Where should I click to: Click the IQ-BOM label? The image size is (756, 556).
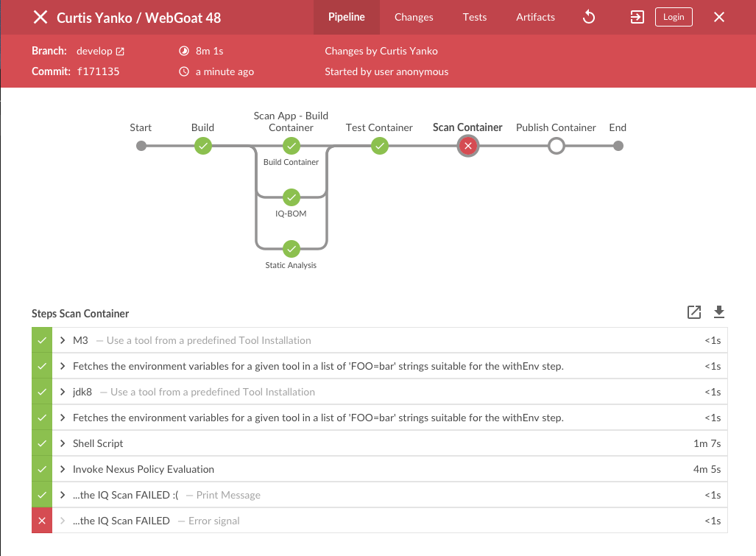pyautogui.click(x=291, y=214)
